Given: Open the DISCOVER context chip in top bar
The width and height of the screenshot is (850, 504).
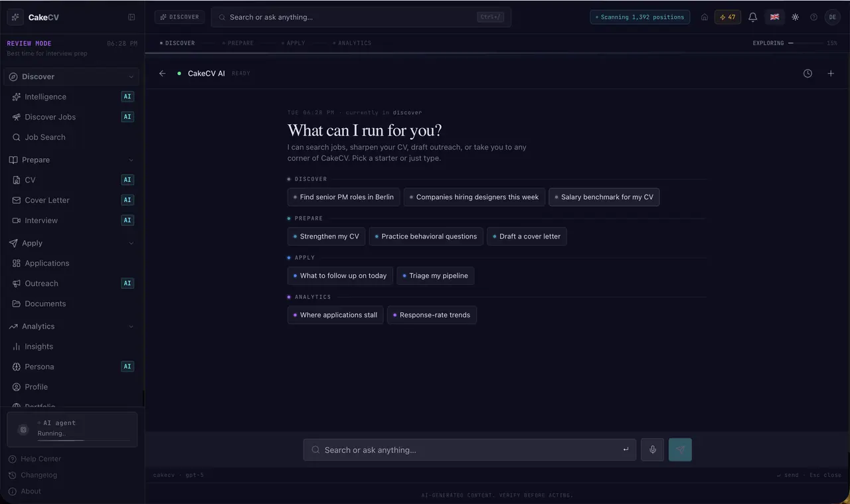Looking at the screenshot, I should (179, 17).
